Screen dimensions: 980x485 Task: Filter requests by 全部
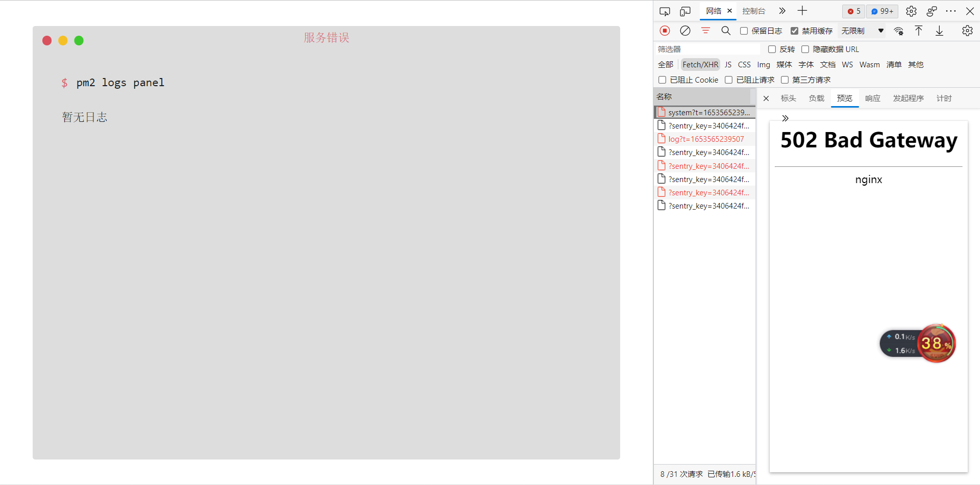[666, 65]
